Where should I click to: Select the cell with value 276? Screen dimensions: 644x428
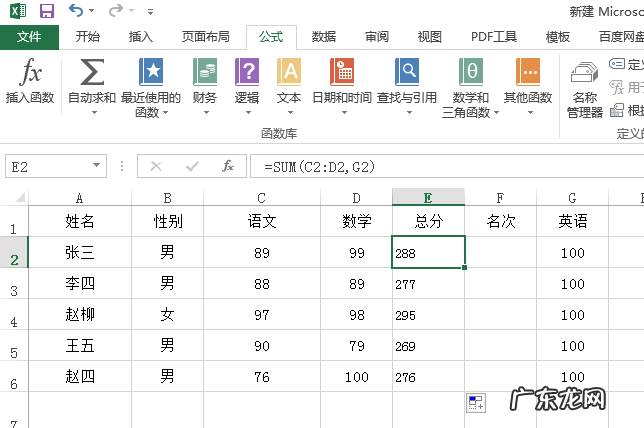click(x=428, y=376)
